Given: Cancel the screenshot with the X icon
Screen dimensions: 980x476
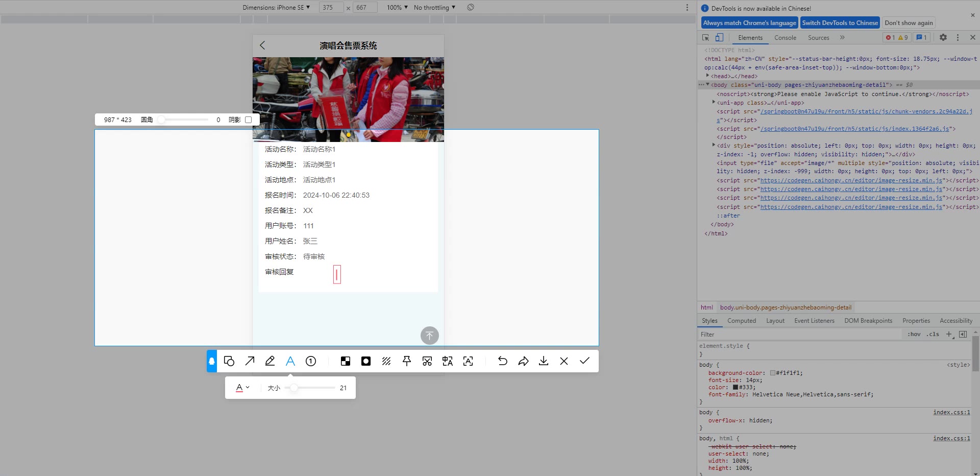Looking at the screenshot, I should tap(564, 361).
